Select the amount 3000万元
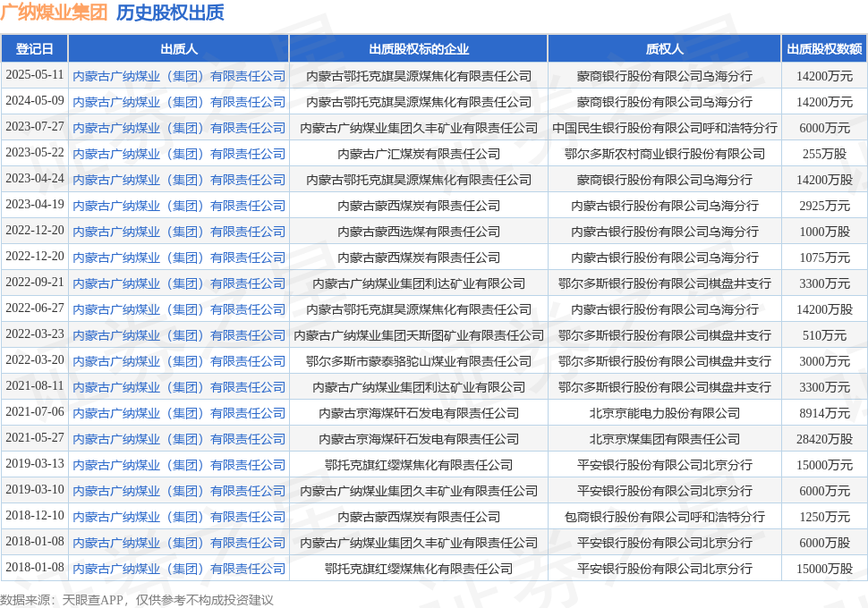The width and height of the screenshot is (868, 608). click(824, 361)
